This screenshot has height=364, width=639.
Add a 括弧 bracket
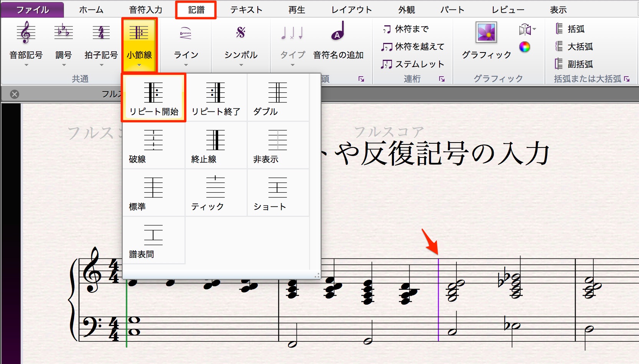tap(570, 29)
